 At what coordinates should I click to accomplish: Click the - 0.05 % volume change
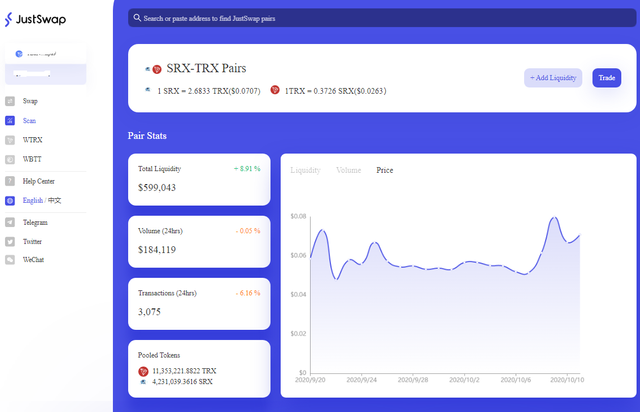248,231
